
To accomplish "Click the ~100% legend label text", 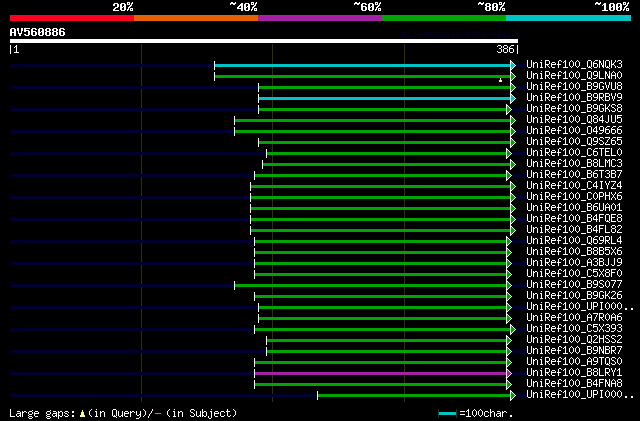I will click(611, 7).
